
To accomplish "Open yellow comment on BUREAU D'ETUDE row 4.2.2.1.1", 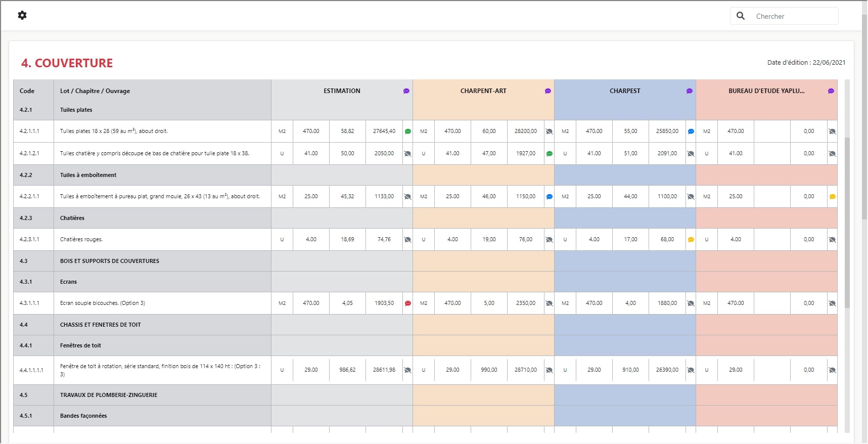I will click(833, 197).
